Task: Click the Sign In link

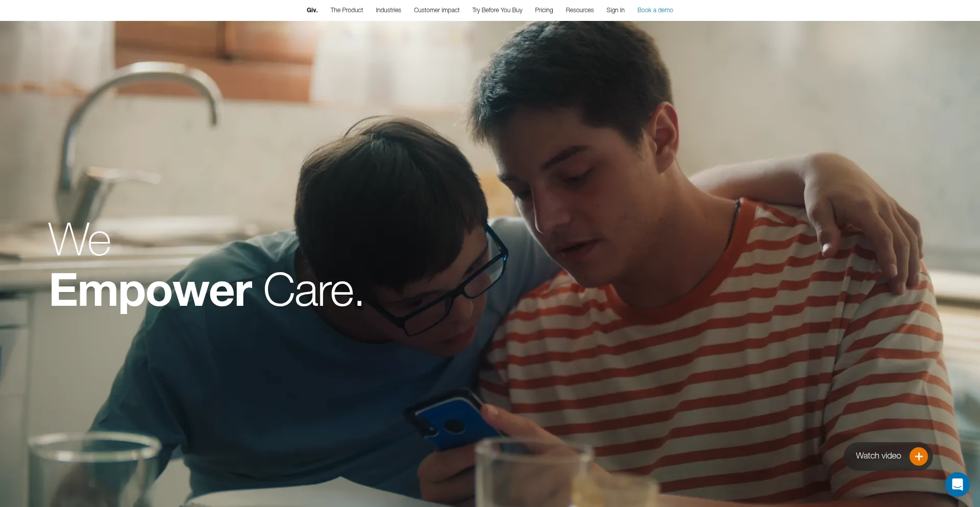Action: point(616,10)
